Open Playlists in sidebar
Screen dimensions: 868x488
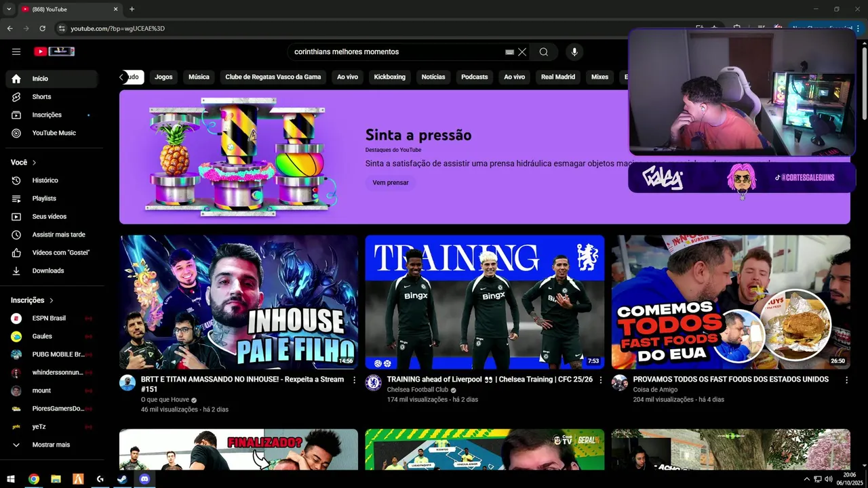(x=52, y=199)
